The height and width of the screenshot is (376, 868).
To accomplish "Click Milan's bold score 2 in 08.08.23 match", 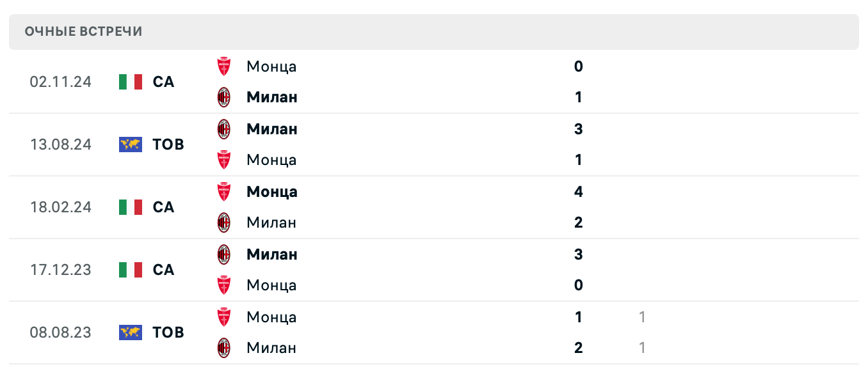I will pos(579,348).
